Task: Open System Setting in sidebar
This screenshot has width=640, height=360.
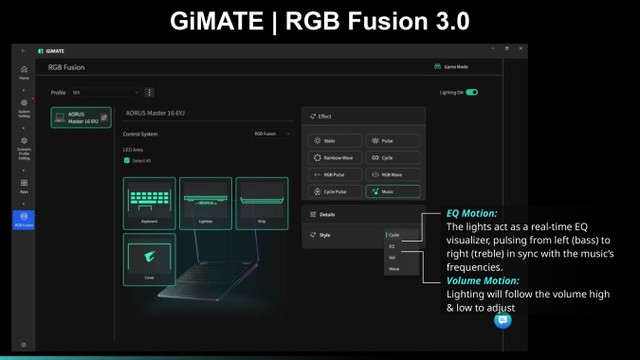Action: (24, 109)
